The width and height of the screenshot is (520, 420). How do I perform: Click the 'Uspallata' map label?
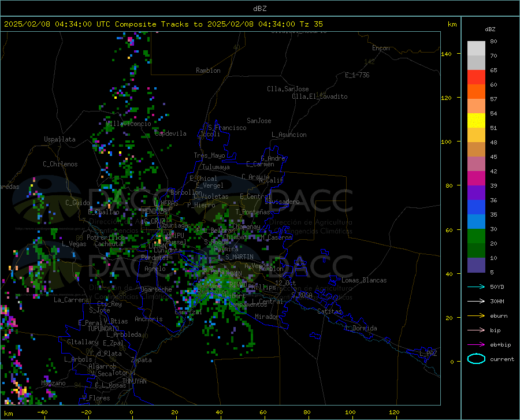click(60, 139)
